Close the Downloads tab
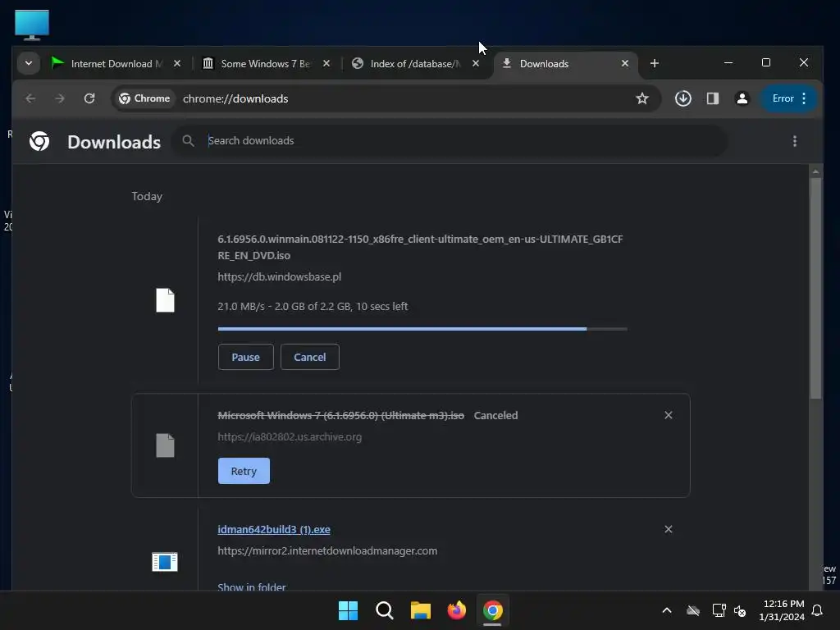 (x=624, y=64)
